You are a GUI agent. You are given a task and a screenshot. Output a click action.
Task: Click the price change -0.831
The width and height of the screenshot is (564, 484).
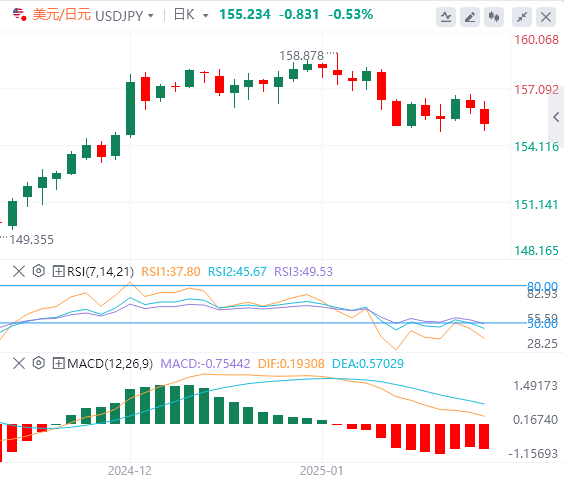(299, 14)
